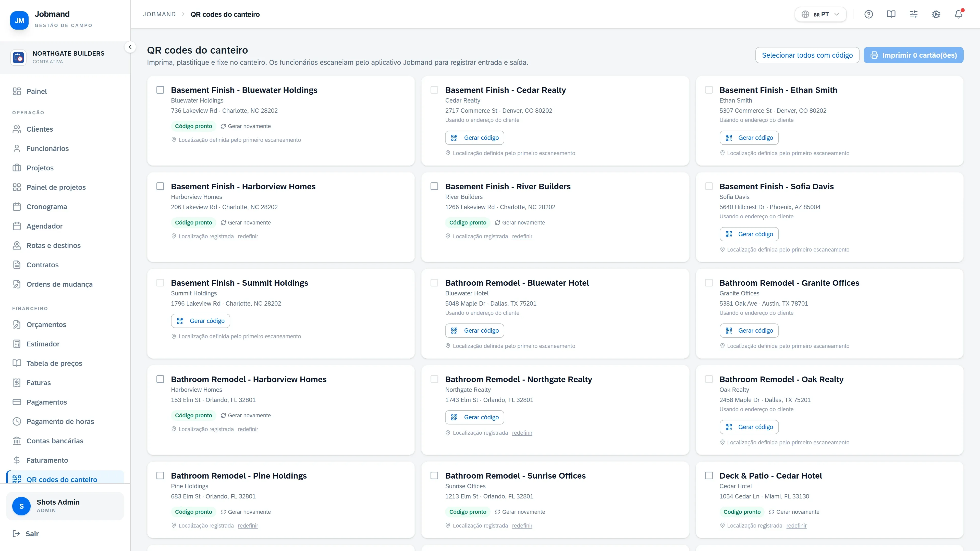Click the Contas bancárias bank icon
Screen dimensions: 980x551
point(17,441)
